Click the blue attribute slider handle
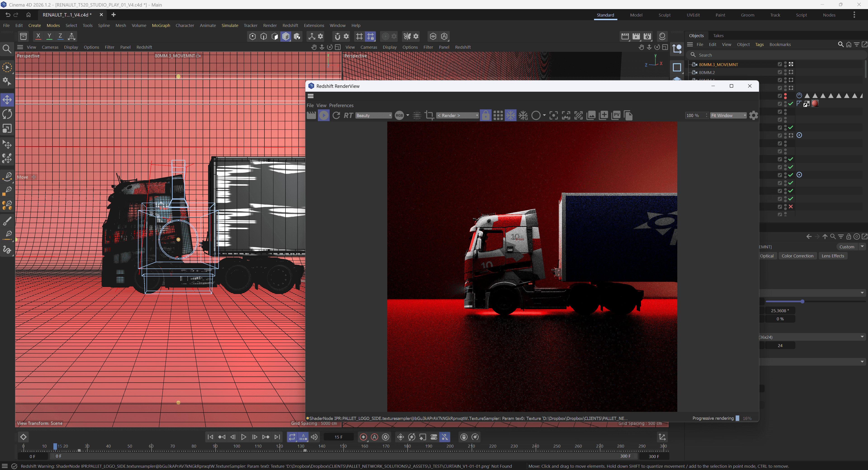This screenshot has height=470, width=868. click(x=802, y=301)
